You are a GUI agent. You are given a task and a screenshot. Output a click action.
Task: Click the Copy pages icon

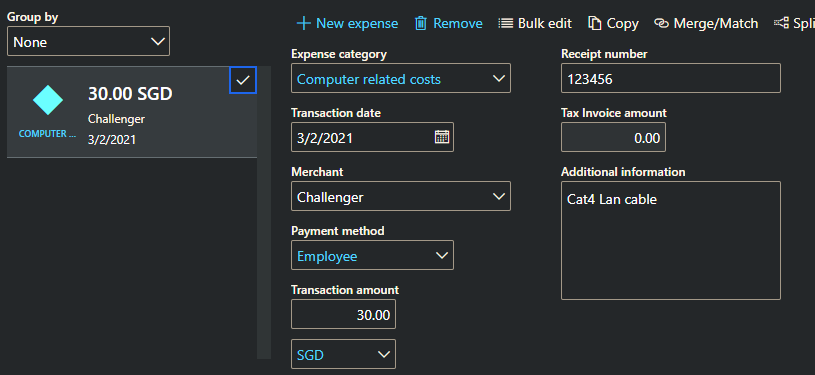[594, 23]
